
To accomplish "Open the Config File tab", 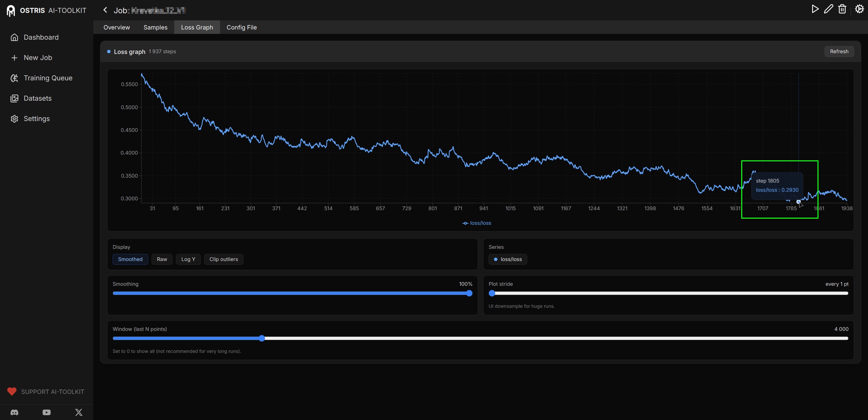I will (241, 27).
